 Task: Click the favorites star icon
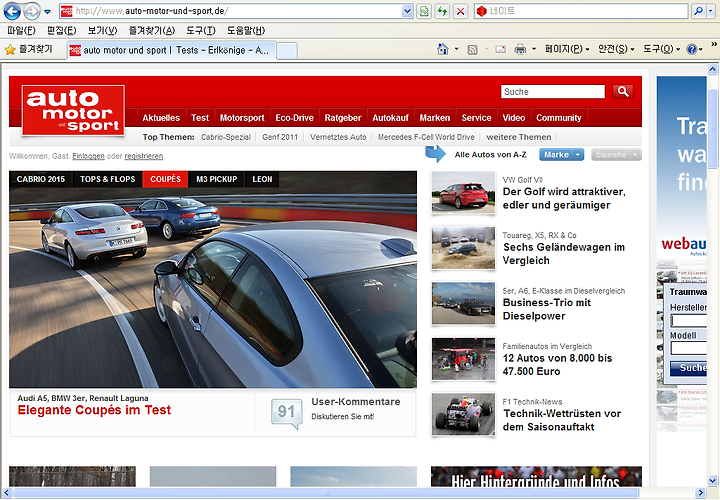coord(10,50)
